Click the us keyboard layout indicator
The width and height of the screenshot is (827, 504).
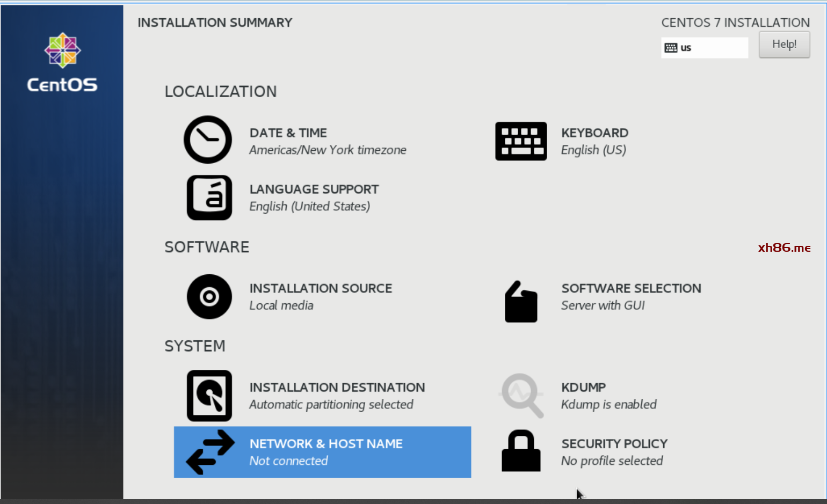(x=704, y=48)
